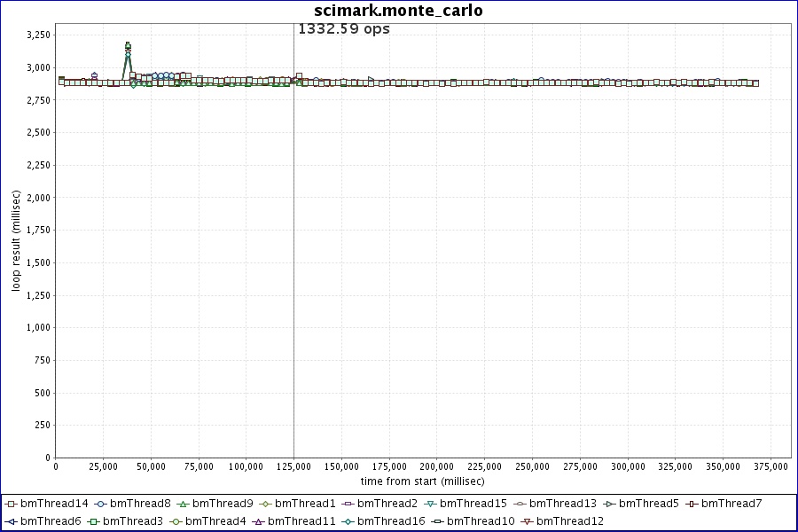798x532 pixels.
Task: Click the bmThread5 legend marker icon
Action: (609, 504)
